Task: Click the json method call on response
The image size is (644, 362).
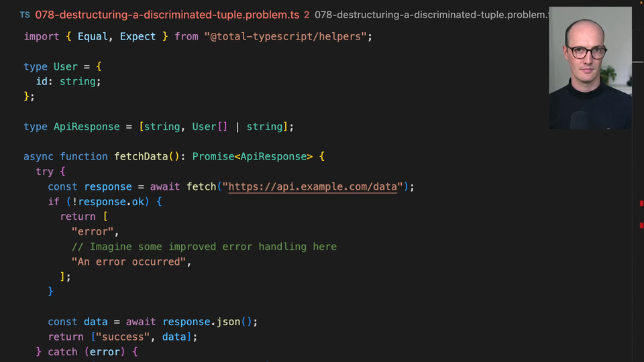Action: coord(228,322)
